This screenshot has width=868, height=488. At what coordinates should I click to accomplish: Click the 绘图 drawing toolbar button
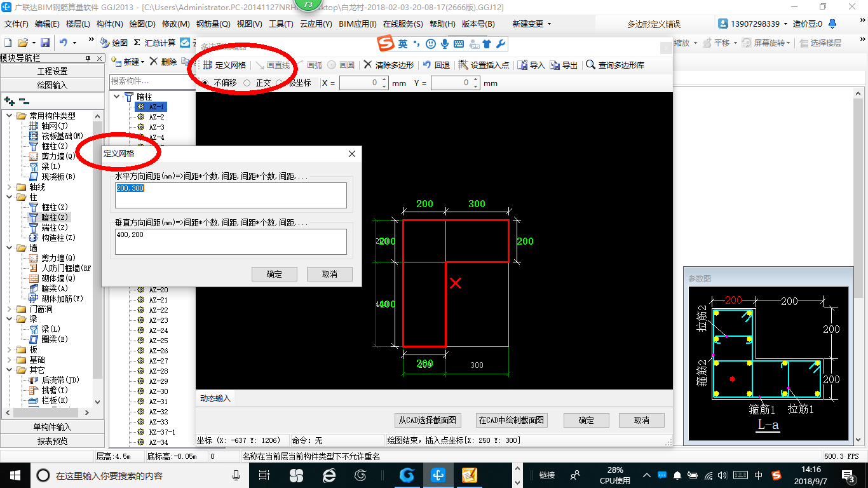coord(114,43)
